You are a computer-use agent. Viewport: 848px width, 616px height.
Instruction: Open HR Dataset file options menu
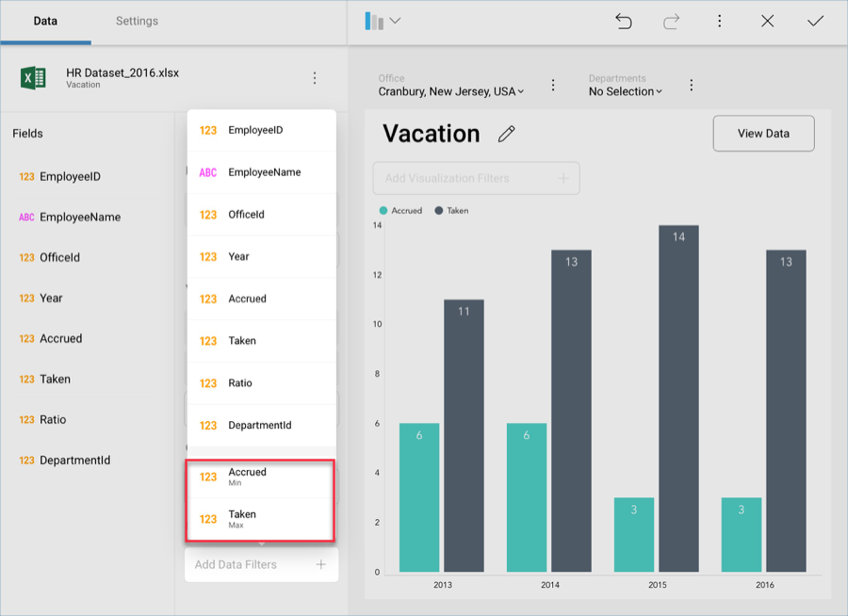click(315, 78)
